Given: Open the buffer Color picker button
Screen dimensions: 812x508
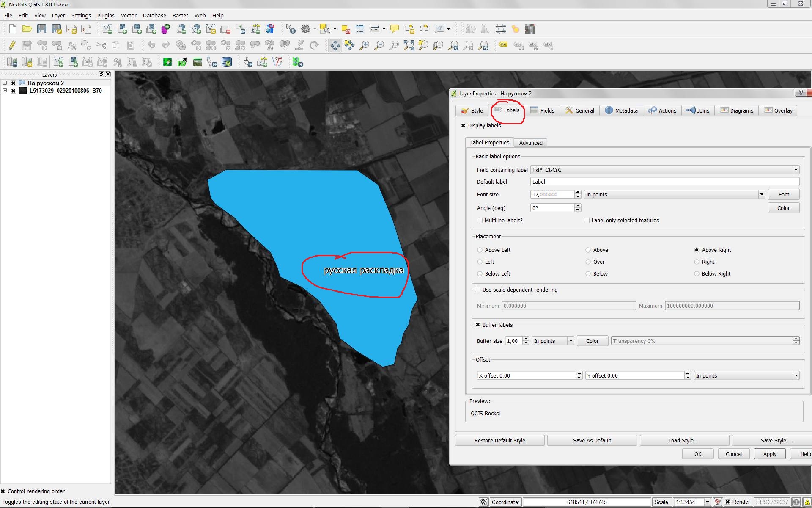Looking at the screenshot, I should 592,341.
